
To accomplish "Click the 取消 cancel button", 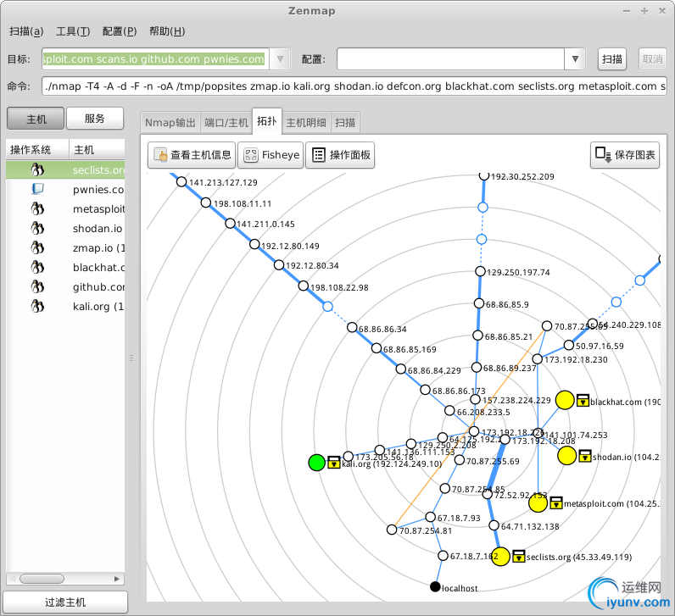I will click(x=652, y=59).
